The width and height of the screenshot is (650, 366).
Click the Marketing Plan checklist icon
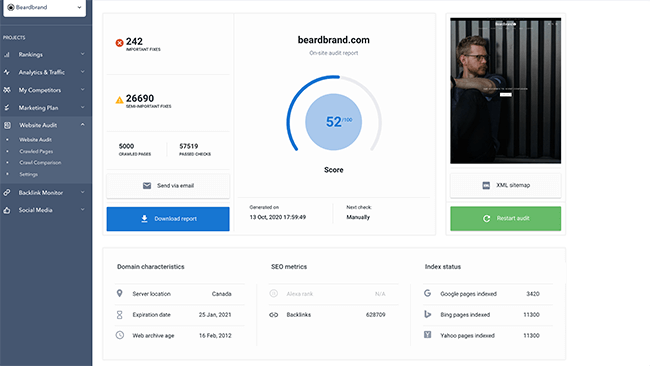(x=7, y=108)
